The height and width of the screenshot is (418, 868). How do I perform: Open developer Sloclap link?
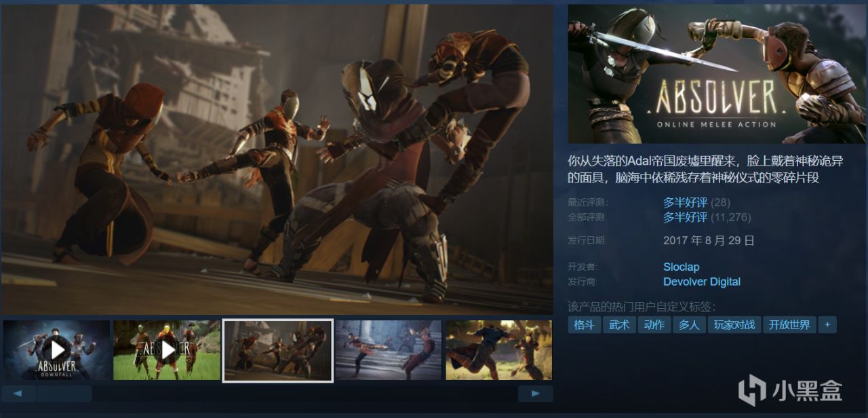tap(682, 267)
